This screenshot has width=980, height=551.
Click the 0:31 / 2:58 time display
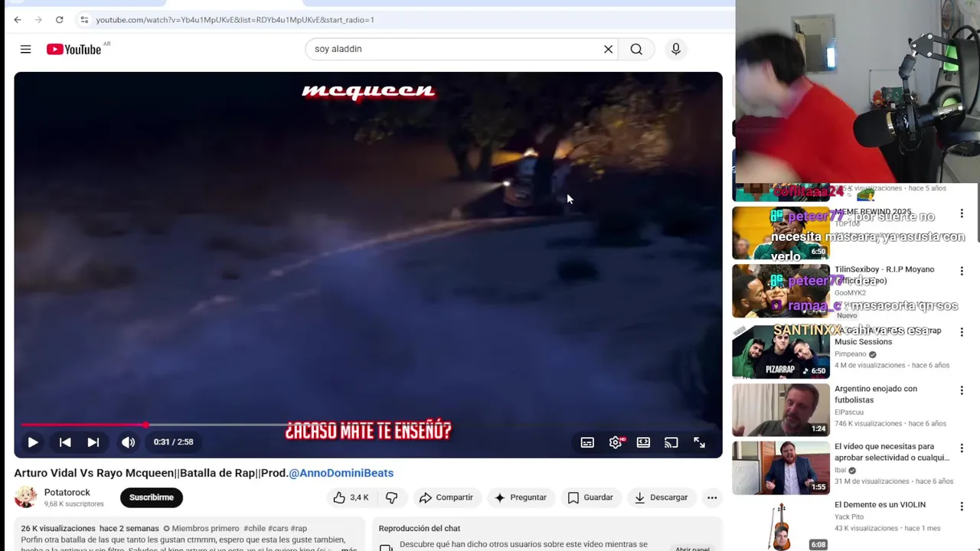[173, 442]
